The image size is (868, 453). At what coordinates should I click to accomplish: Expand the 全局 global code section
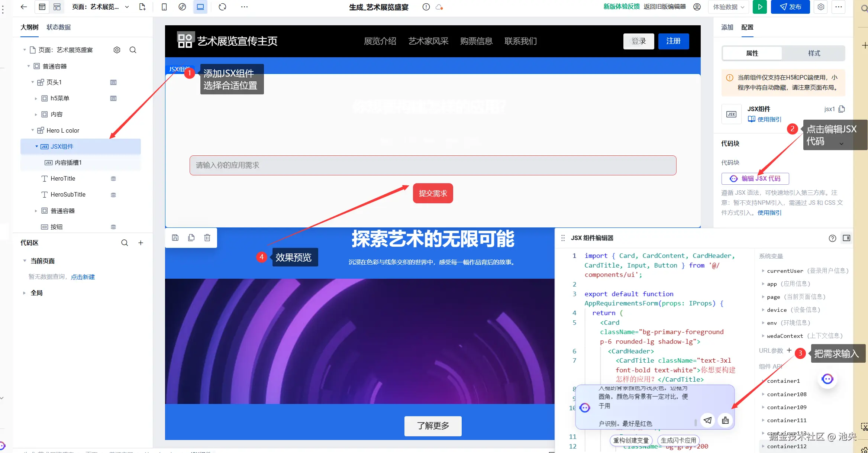point(25,293)
